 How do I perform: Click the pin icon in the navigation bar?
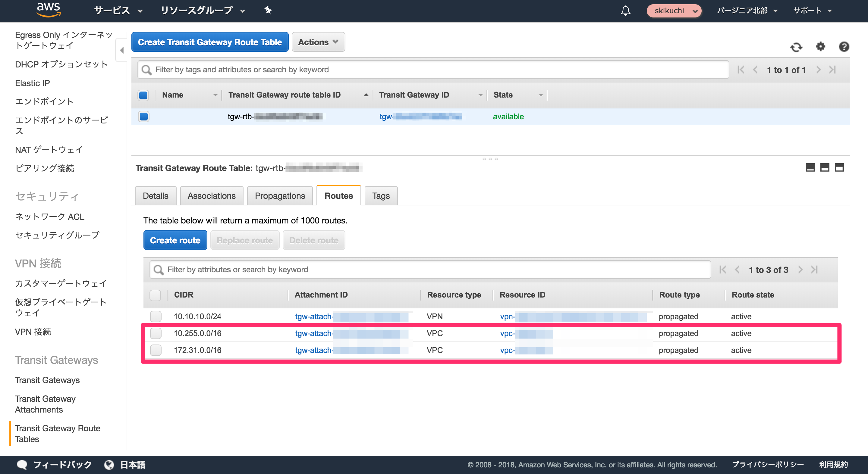click(268, 11)
